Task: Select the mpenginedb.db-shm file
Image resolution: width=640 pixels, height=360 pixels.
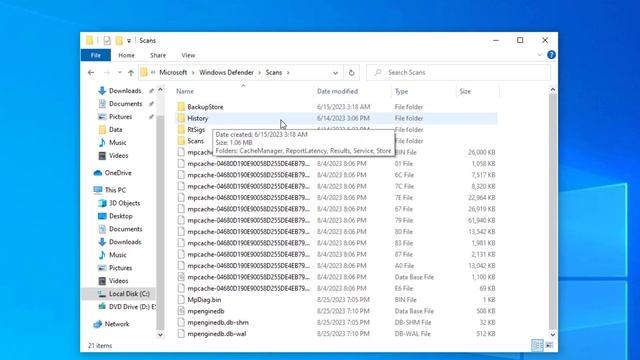Action: click(218, 322)
